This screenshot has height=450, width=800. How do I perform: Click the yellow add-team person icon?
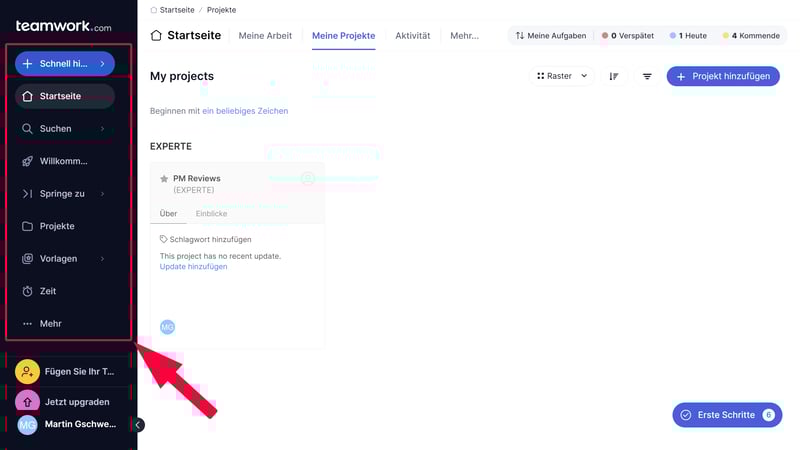coord(28,371)
